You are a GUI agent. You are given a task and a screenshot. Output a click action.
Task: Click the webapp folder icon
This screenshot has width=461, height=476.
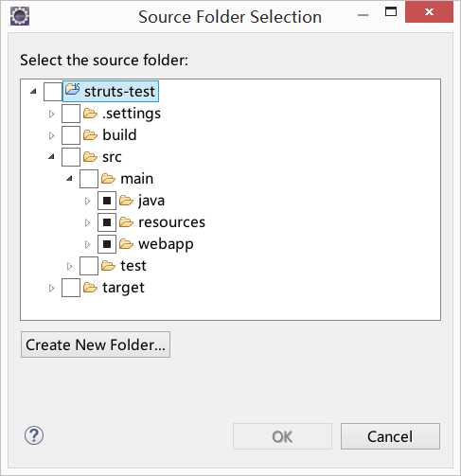coord(126,244)
